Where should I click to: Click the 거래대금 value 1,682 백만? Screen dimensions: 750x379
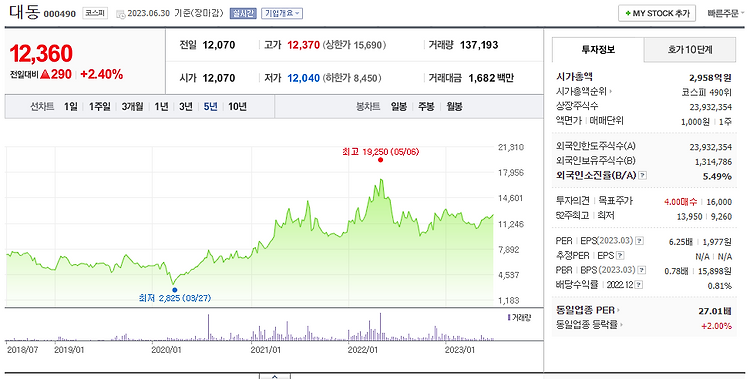491,78
